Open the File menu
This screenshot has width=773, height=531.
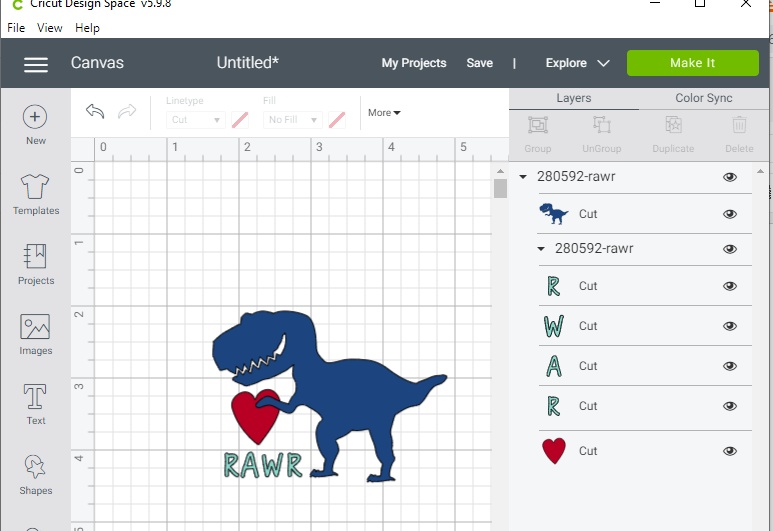coord(16,28)
